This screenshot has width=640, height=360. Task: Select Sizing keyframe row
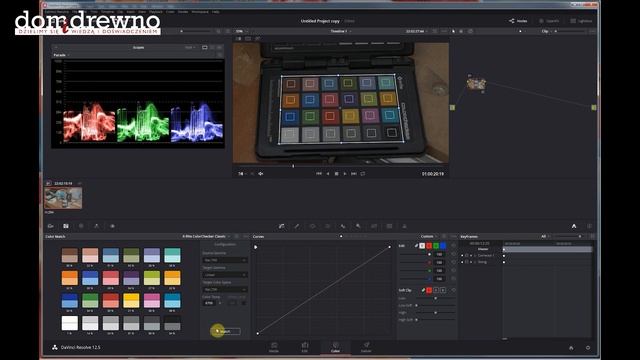click(482, 262)
